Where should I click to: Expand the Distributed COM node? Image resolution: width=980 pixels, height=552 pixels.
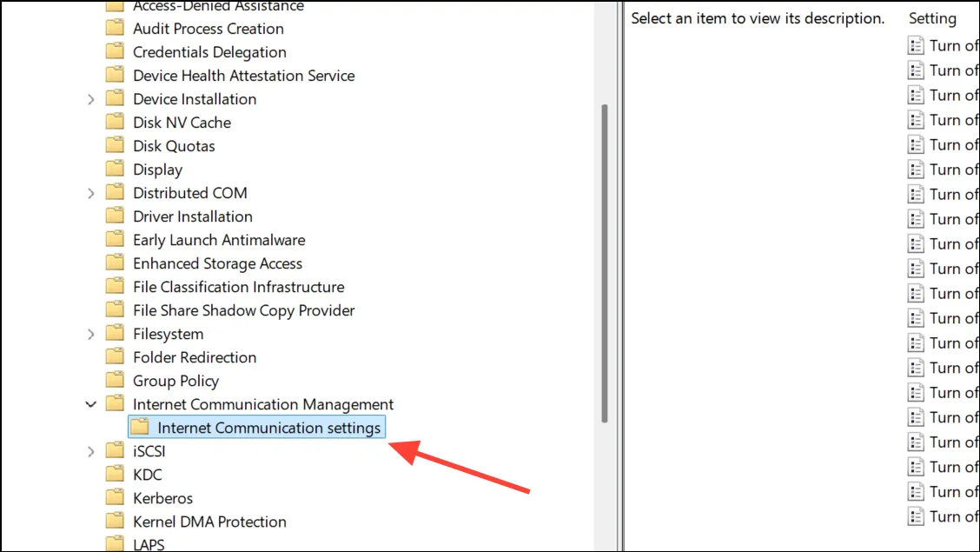(90, 193)
